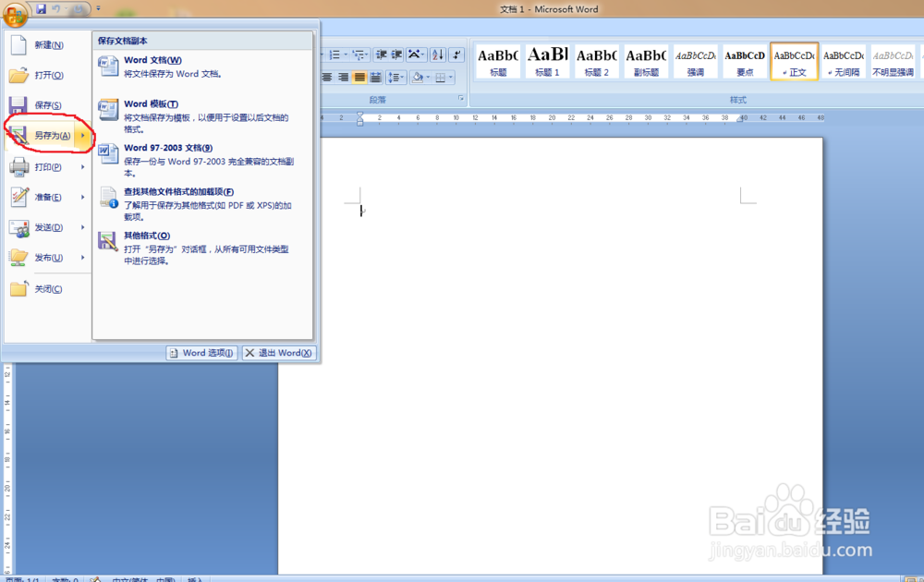Click the 退出 Word(X) button

click(x=279, y=353)
